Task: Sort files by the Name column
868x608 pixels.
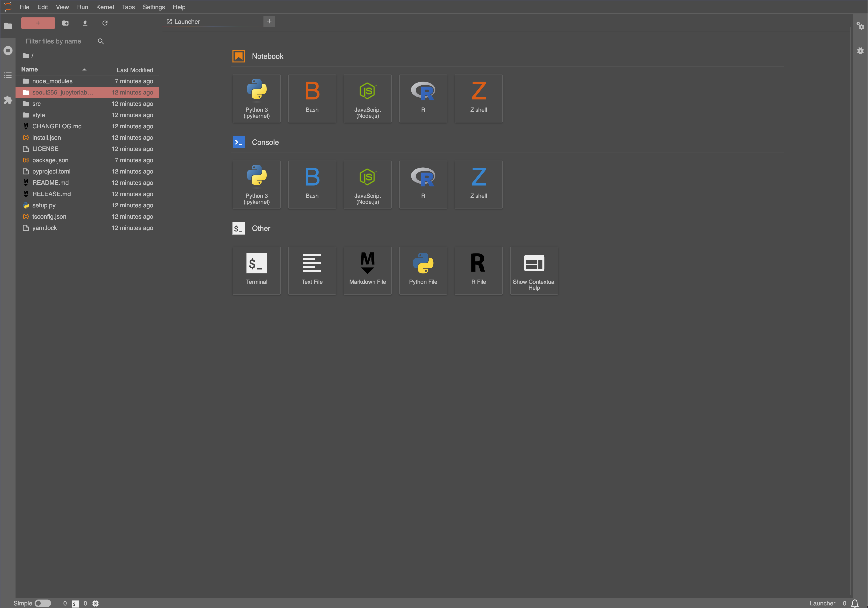Action: [x=29, y=70]
